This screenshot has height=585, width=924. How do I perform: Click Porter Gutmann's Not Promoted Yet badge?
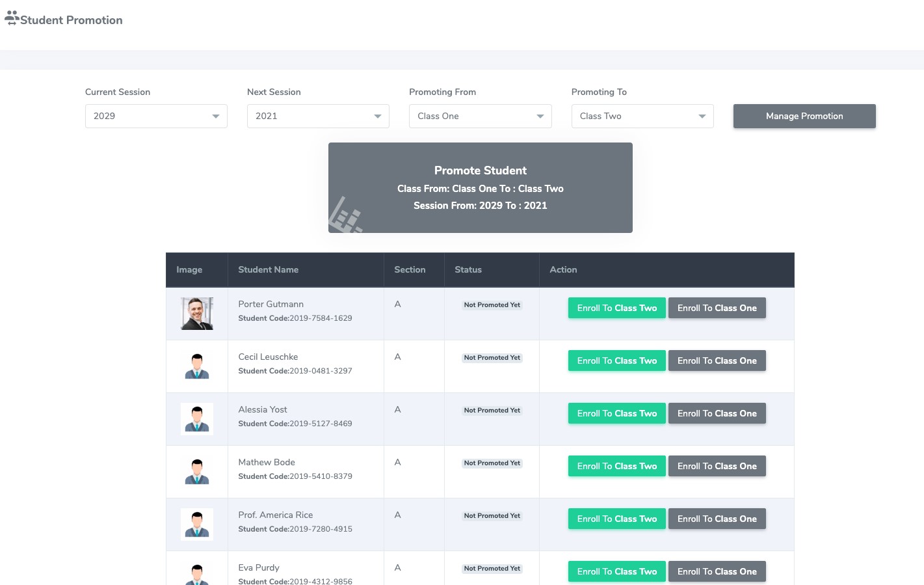(x=492, y=305)
